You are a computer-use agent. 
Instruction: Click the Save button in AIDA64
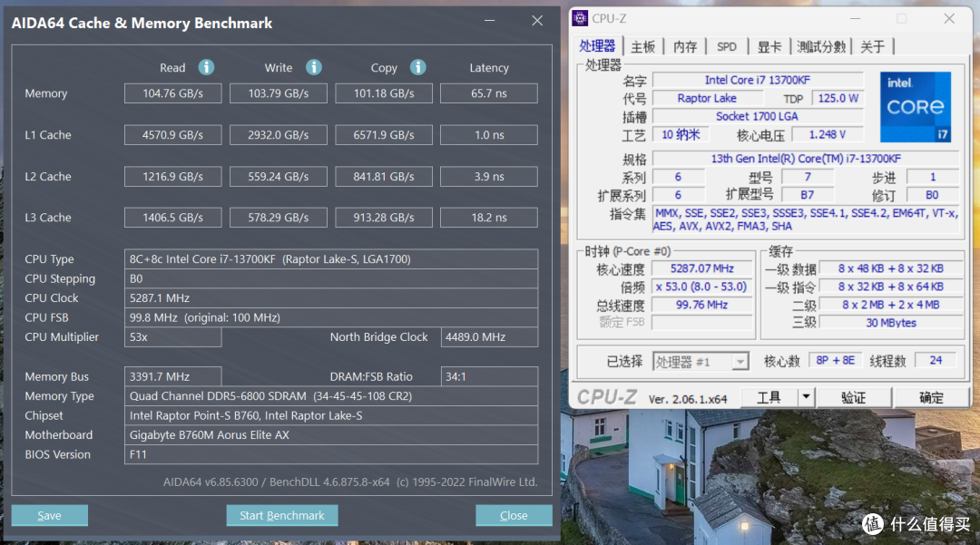49,516
